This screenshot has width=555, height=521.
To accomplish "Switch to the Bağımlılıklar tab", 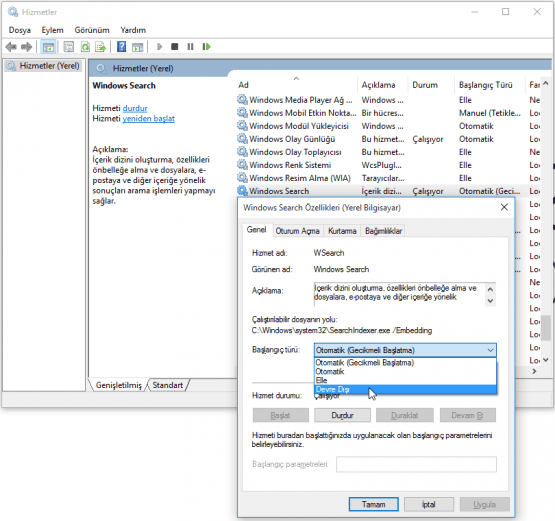I will 383,231.
